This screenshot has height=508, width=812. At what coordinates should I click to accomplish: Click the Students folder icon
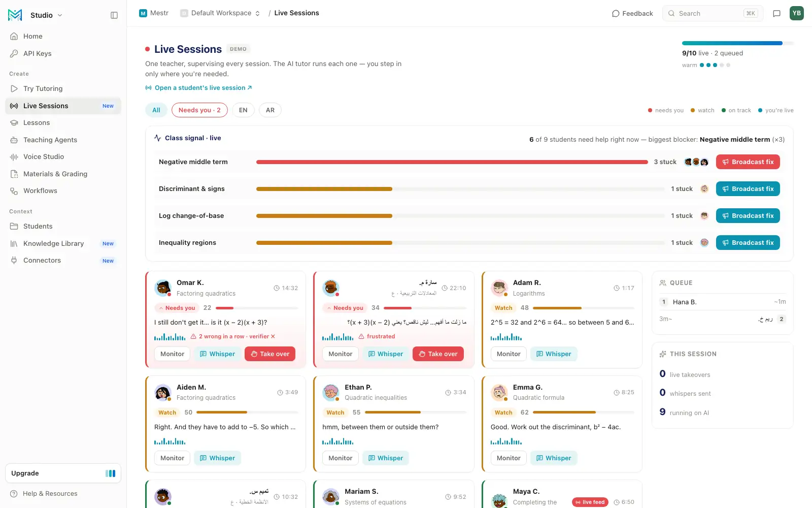pos(14,226)
